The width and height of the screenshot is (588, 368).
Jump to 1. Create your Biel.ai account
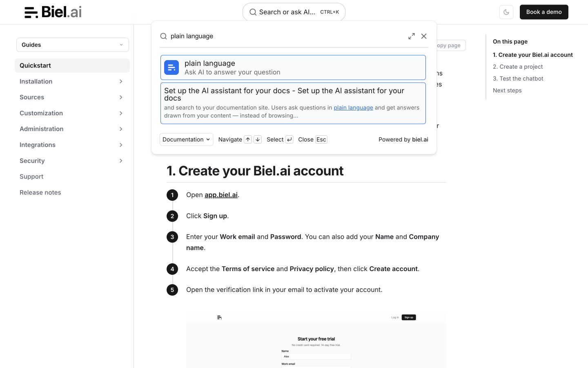tap(533, 55)
